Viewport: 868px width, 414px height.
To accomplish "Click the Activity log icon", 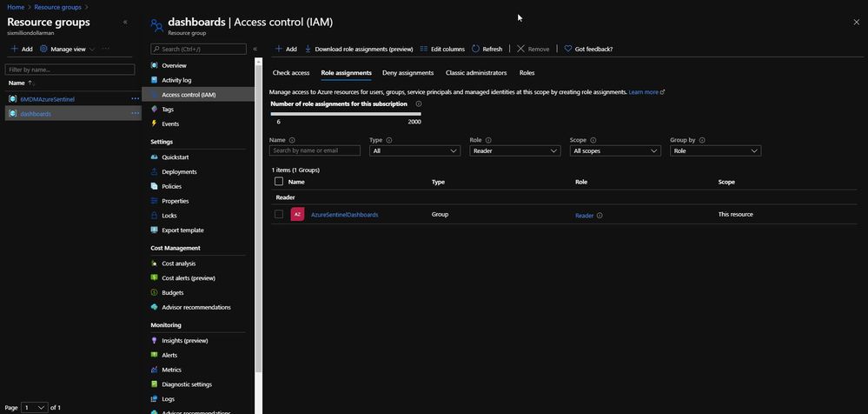I will coord(155,80).
